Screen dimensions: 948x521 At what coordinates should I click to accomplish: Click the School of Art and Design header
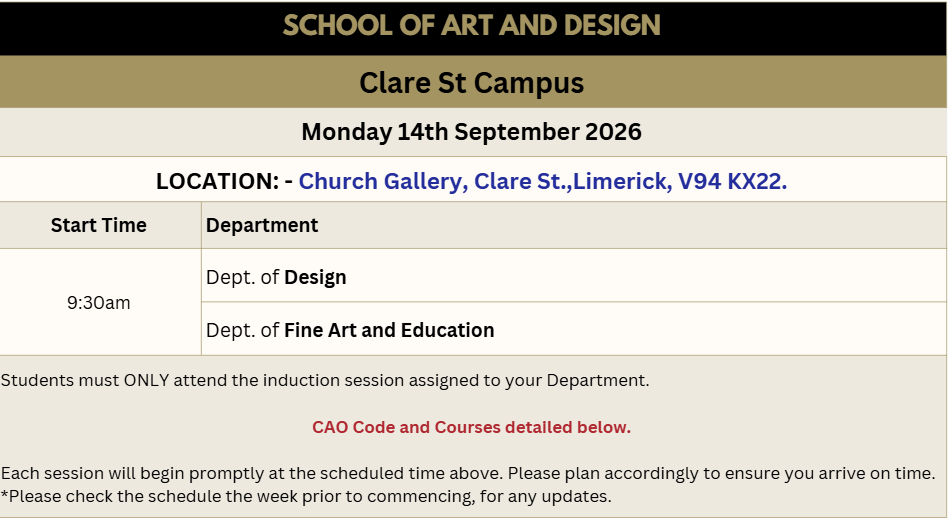472,25
